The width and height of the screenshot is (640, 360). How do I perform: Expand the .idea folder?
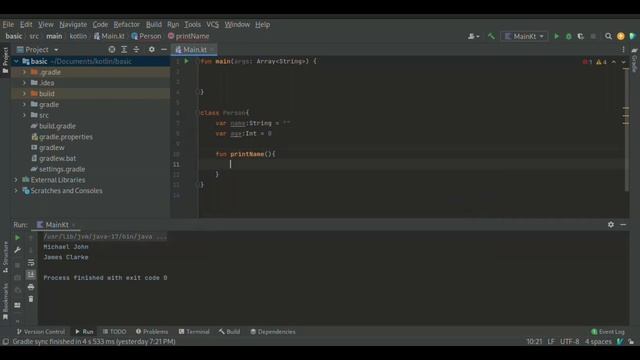24,83
